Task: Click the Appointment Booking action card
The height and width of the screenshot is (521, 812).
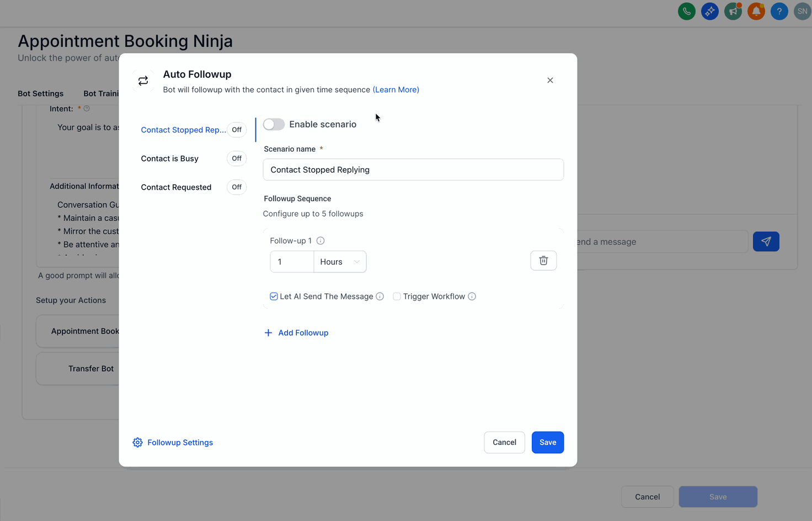Action: click(78, 331)
